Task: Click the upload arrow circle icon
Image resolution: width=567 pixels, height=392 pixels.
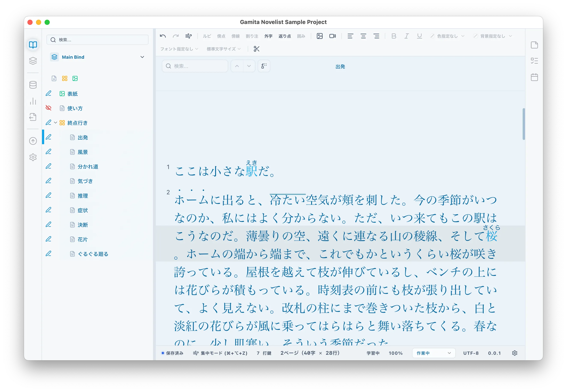Action: (x=33, y=141)
